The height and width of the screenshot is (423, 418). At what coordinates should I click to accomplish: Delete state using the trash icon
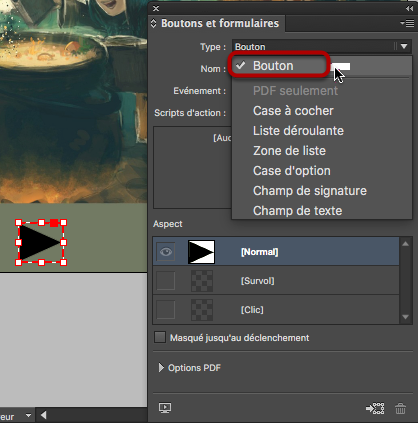(x=400, y=408)
